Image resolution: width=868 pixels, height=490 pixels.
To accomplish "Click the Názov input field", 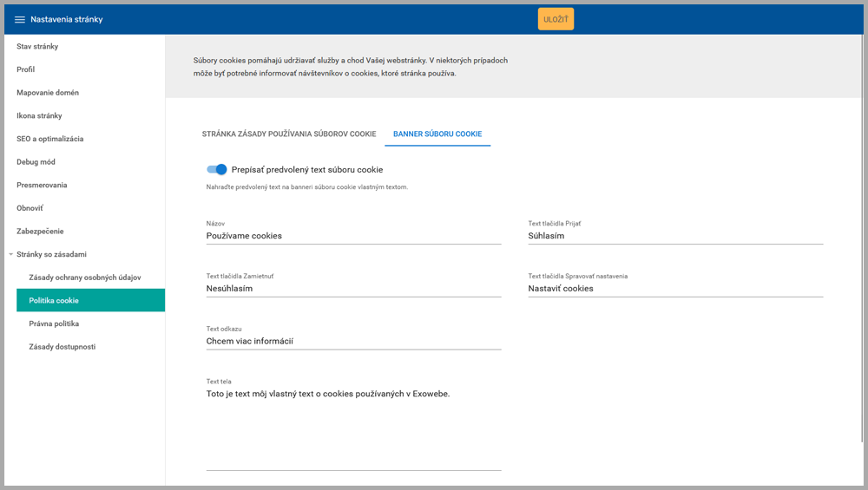I will click(353, 236).
